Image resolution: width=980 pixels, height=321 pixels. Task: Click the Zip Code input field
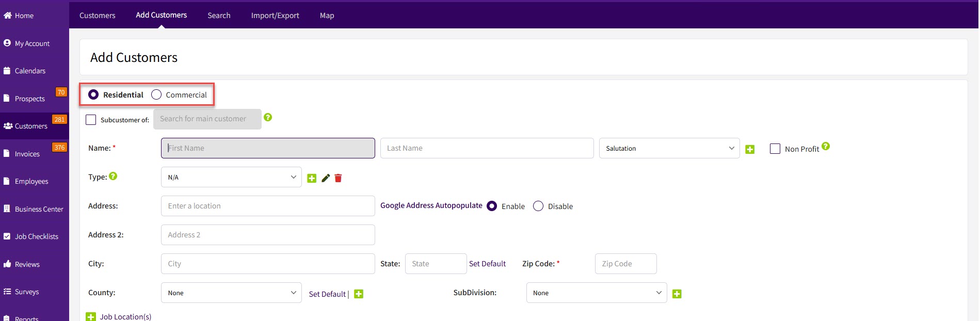[x=626, y=264]
